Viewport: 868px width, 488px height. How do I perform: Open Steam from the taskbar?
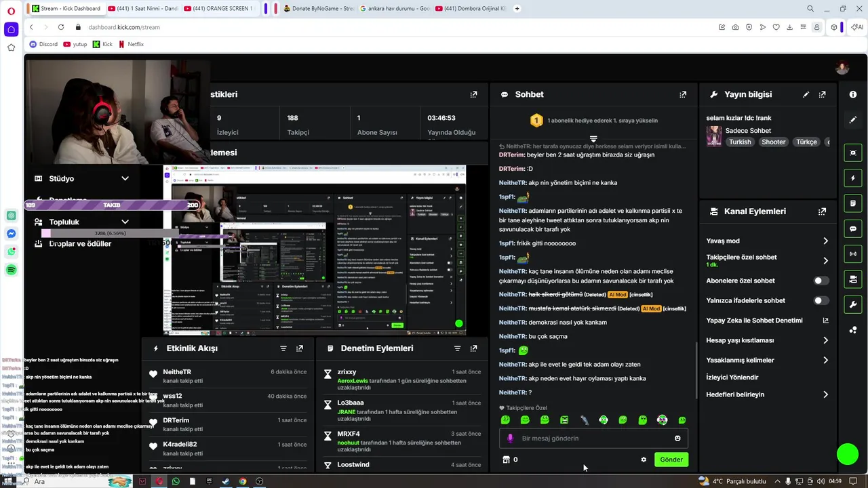tap(226, 481)
